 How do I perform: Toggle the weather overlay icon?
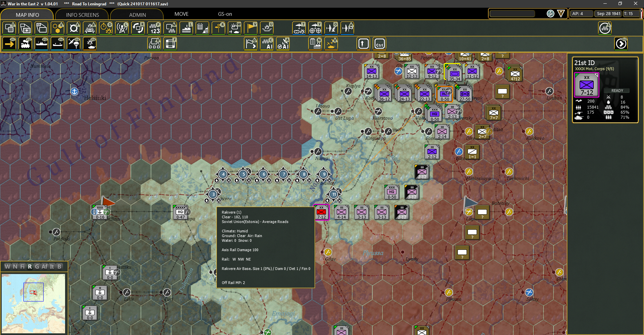pos(234,28)
